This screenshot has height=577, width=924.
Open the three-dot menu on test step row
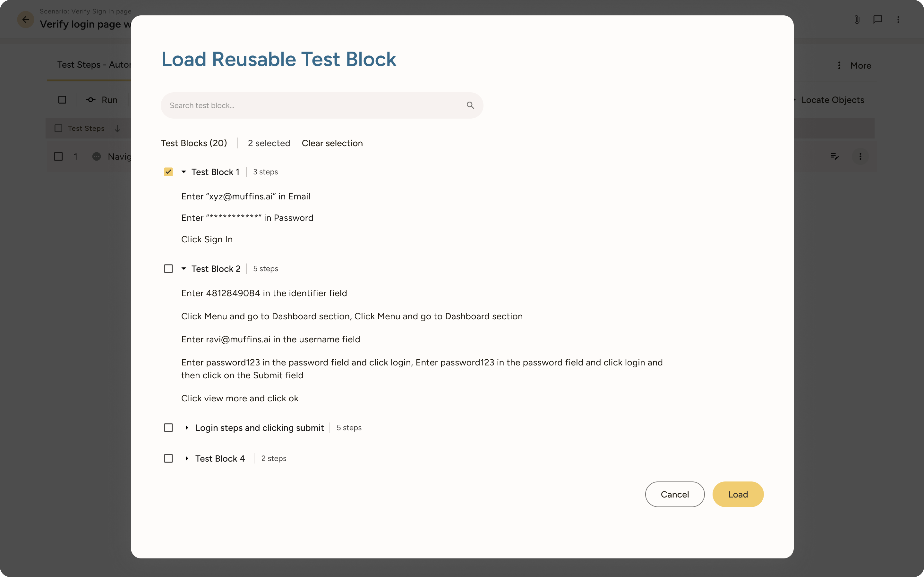point(860,156)
